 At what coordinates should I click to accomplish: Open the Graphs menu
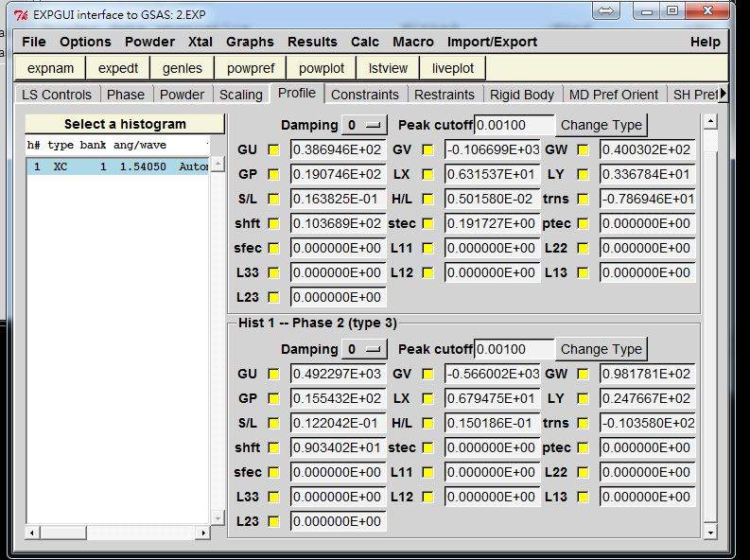[x=250, y=42]
